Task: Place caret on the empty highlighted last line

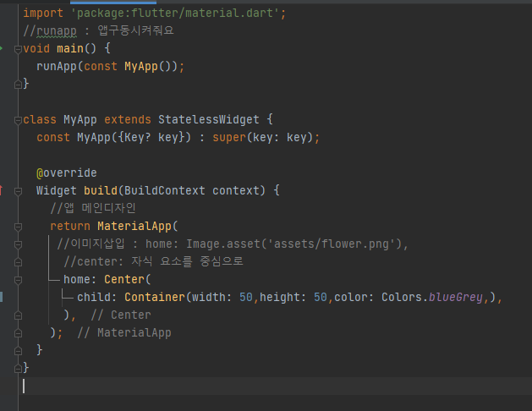Action: [276, 386]
